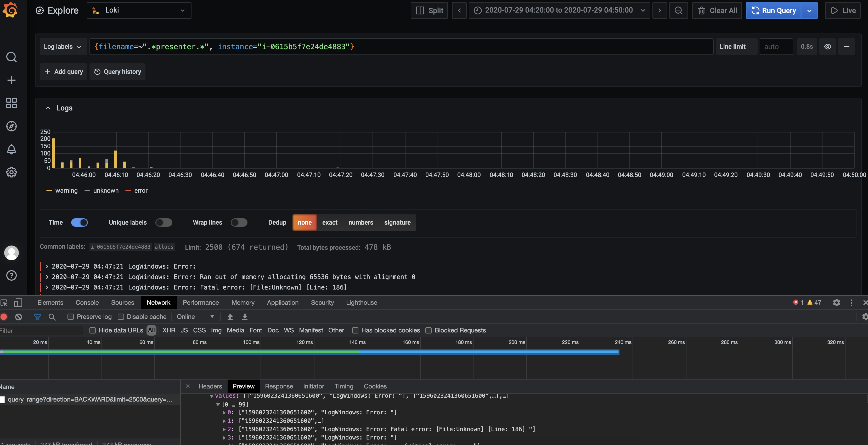The image size is (868, 445).
Task: Export HAR using the download icon
Action: click(245, 317)
